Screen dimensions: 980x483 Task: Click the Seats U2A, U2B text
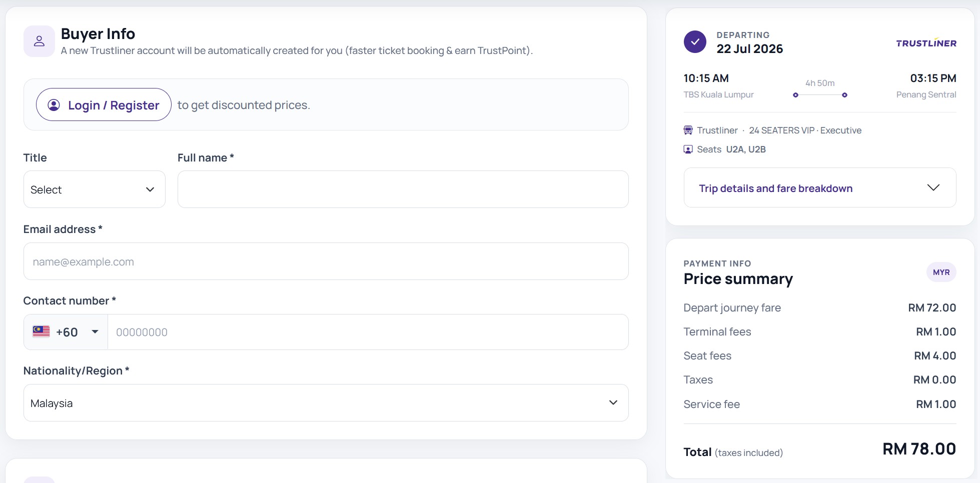point(731,149)
